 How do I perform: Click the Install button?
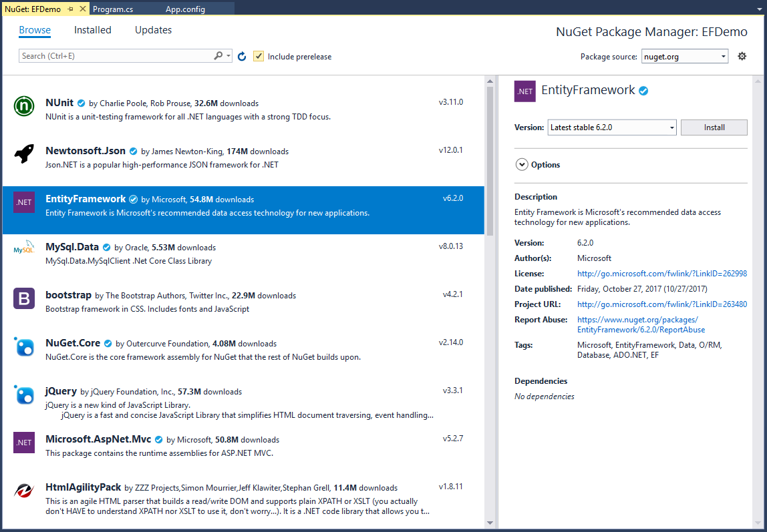tap(714, 127)
